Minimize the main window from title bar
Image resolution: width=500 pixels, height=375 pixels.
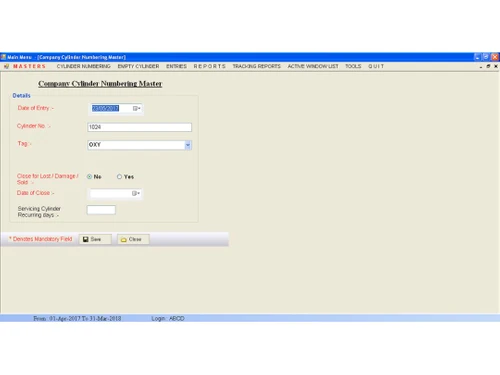tap(477, 57)
